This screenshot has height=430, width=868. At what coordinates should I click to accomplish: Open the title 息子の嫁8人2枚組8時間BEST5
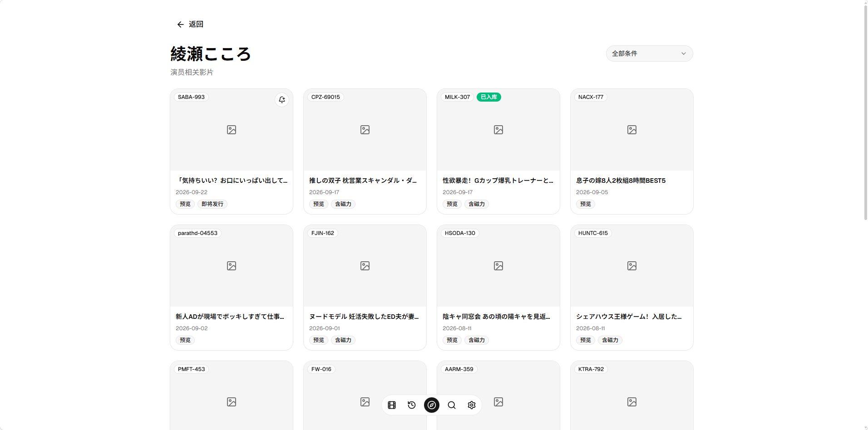(621, 181)
